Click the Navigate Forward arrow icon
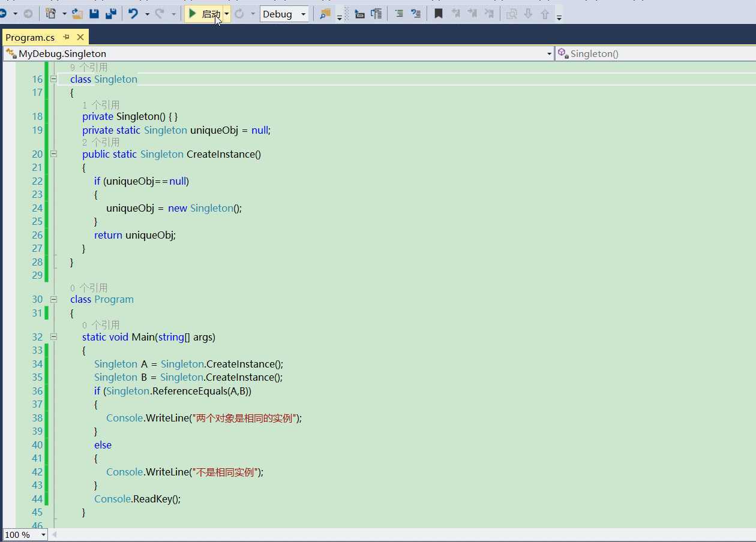Viewport: 756px width, 542px height. point(28,14)
